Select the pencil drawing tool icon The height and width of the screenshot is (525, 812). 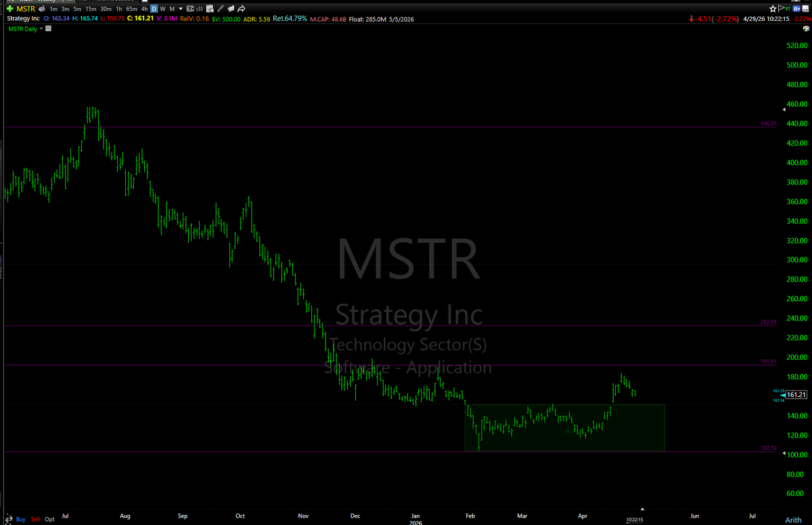coord(221,9)
